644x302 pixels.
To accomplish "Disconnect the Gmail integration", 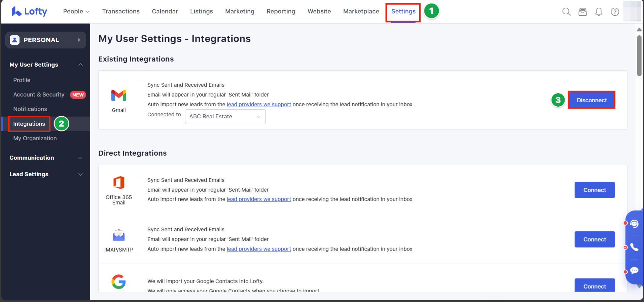I will coord(592,100).
